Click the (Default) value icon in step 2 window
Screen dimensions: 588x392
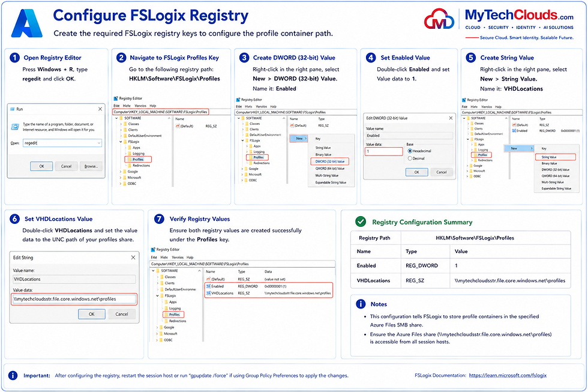click(x=178, y=126)
